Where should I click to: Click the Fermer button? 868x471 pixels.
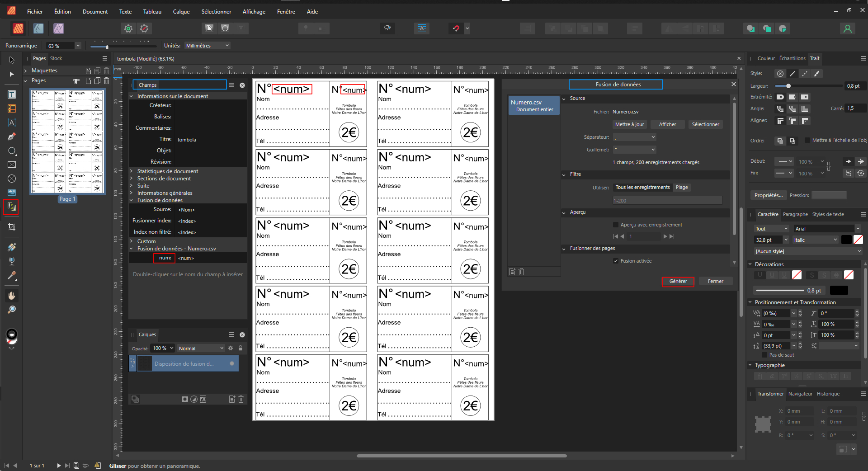[715, 281]
